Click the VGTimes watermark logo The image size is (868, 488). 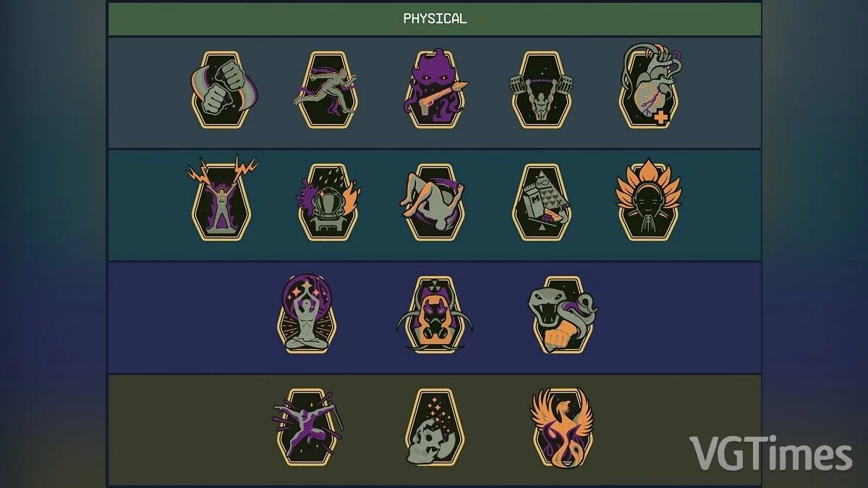(x=771, y=454)
